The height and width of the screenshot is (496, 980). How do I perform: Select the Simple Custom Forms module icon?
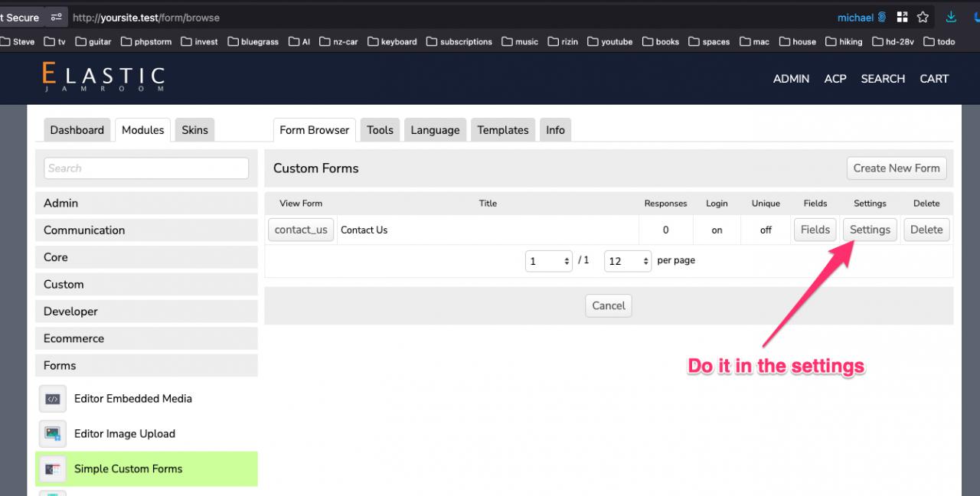pyautogui.click(x=53, y=469)
